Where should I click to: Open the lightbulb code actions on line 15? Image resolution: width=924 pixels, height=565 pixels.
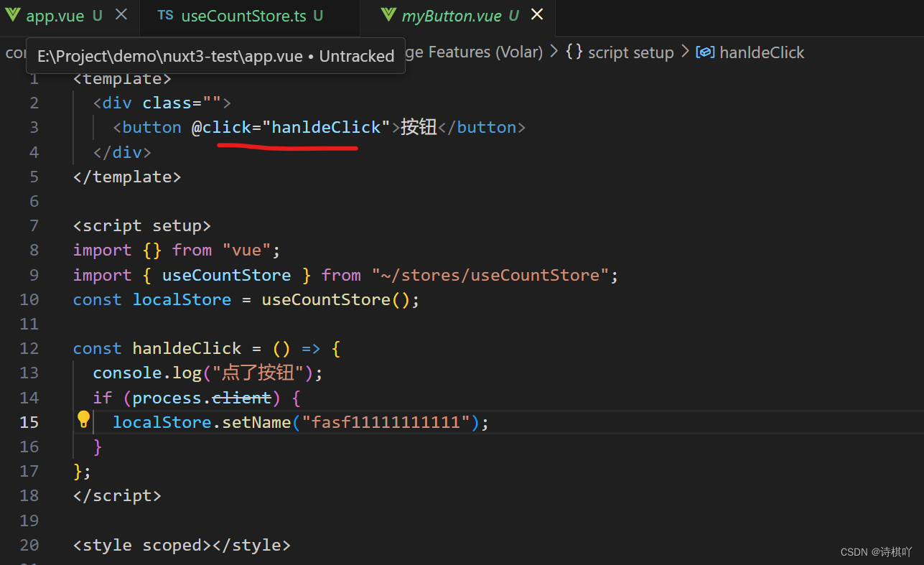point(83,419)
